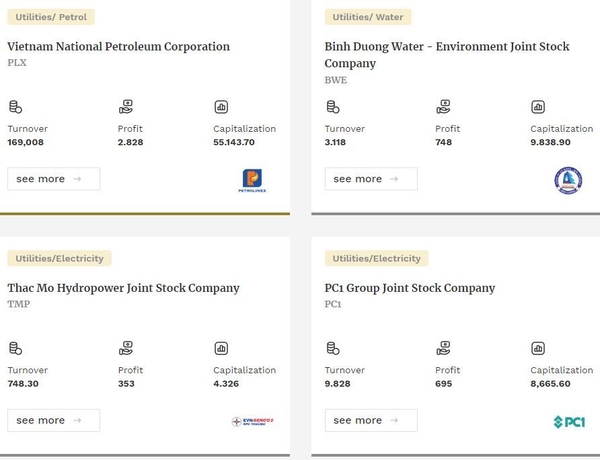Select the Utilities/ Water category tag
The image size is (600, 460).
pos(368,17)
